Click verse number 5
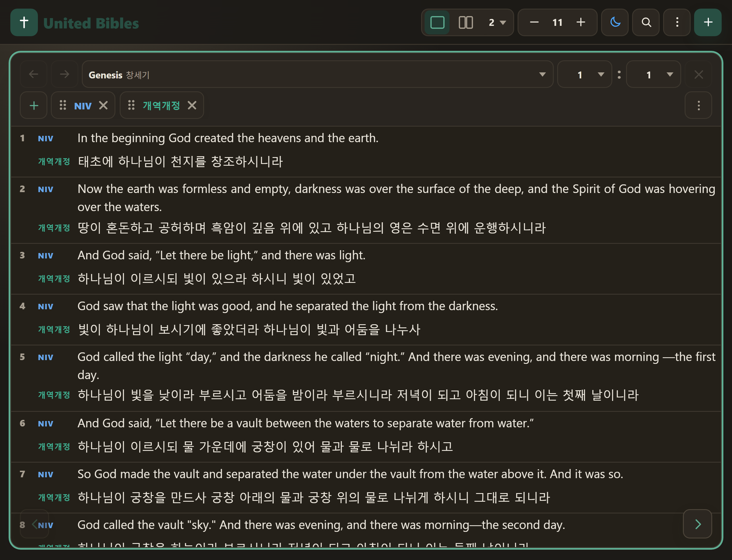The height and width of the screenshot is (560, 732). pyautogui.click(x=22, y=357)
